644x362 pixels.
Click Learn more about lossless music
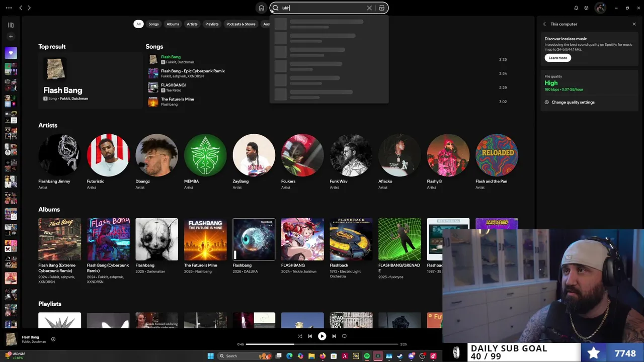tap(557, 58)
